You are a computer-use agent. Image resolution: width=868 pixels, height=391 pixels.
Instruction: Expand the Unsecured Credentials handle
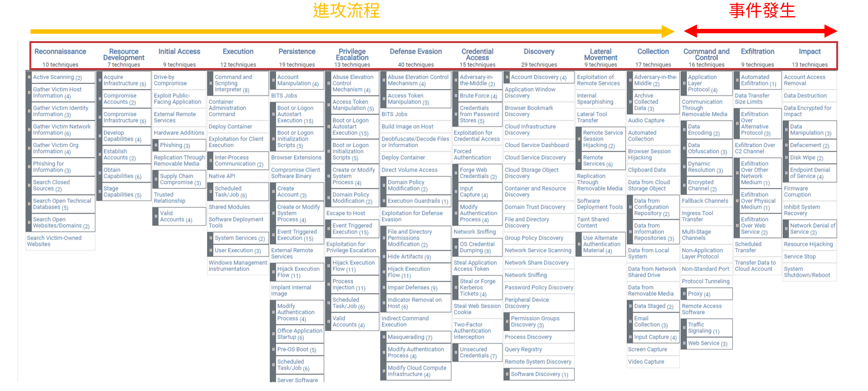click(456, 353)
